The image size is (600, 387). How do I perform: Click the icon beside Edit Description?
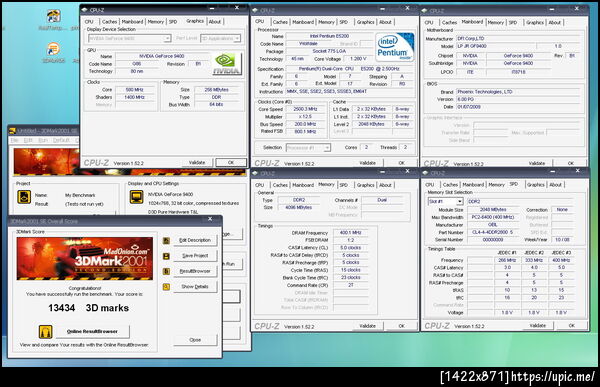(x=166, y=240)
